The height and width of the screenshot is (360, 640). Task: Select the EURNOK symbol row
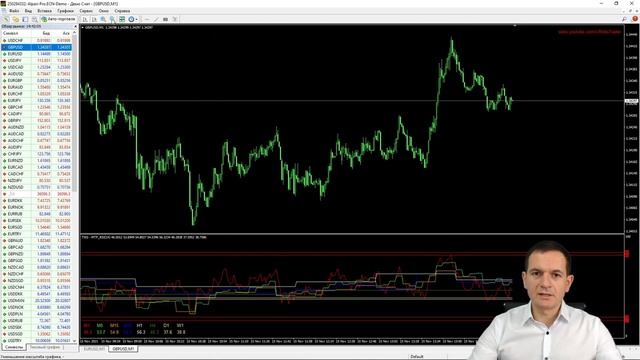[x=37, y=207]
